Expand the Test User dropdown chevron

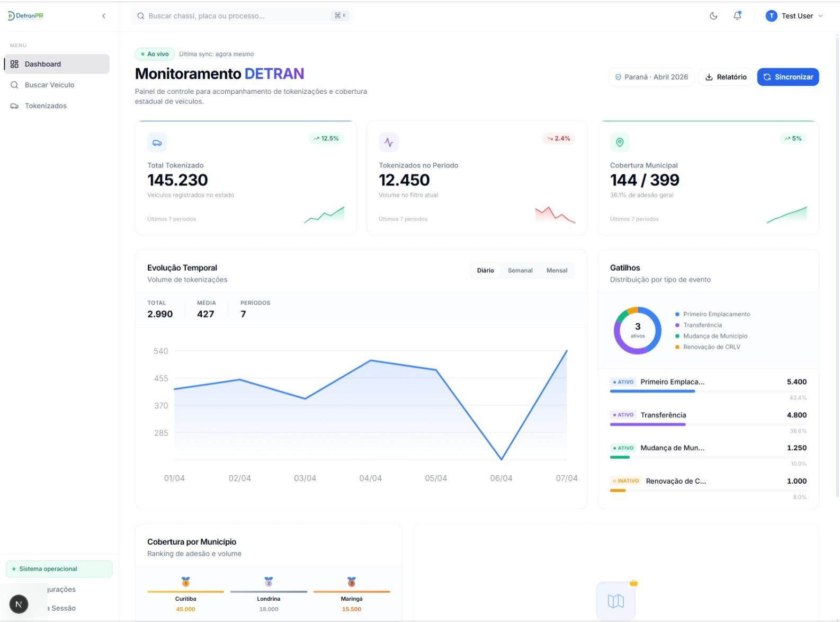820,16
